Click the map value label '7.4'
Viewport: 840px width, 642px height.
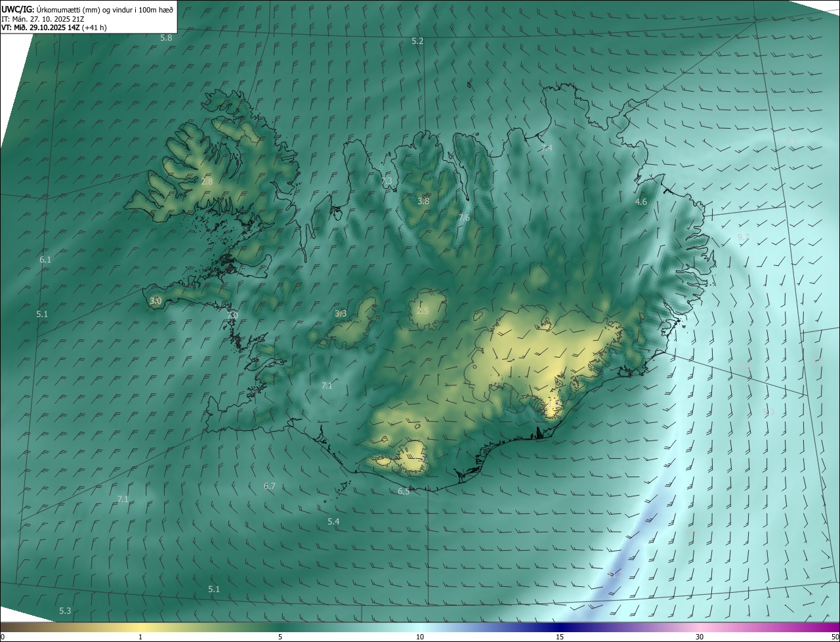[x=547, y=148]
